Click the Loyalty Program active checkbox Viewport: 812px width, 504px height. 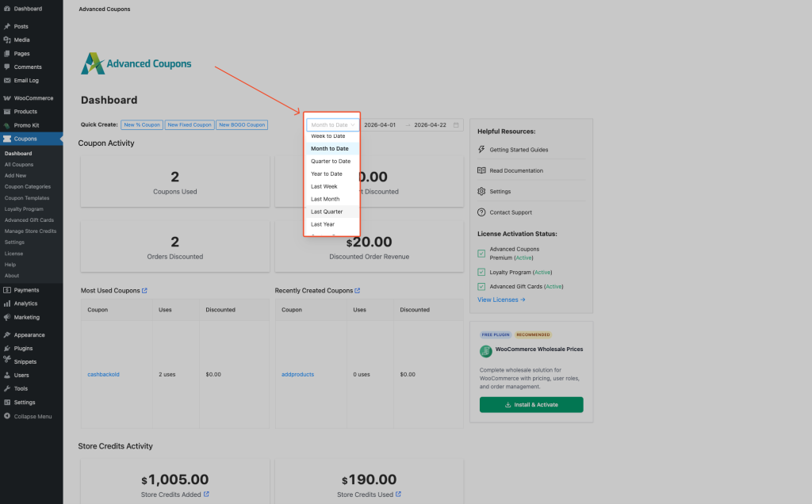pyautogui.click(x=481, y=272)
